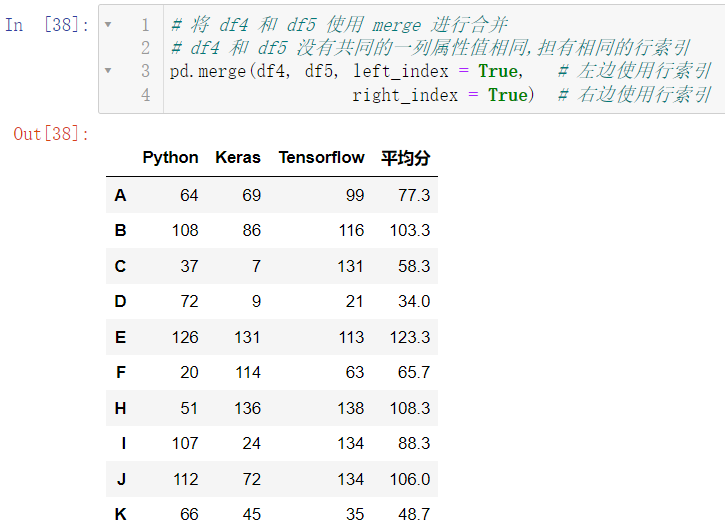Image resolution: width=725 pixels, height=532 pixels.
Task: Click the In [38] input prompt
Action: (47, 24)
